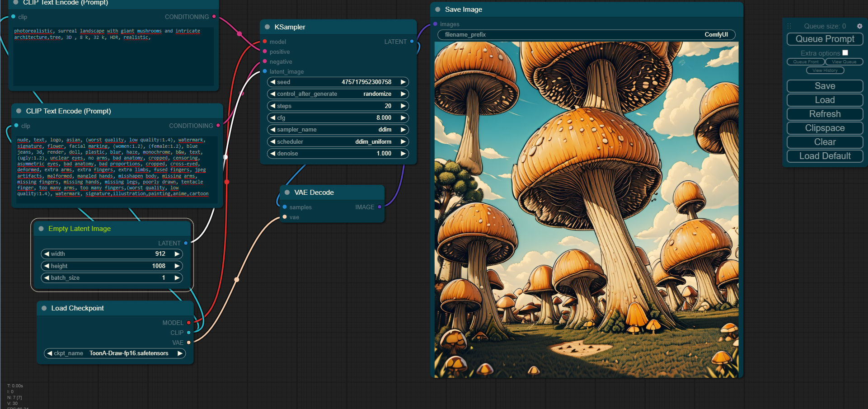Click the denoise value slider field
Image resolution: width=868 pixels, height=409 pixels.
pyautogui.click(x=338, y=154)
